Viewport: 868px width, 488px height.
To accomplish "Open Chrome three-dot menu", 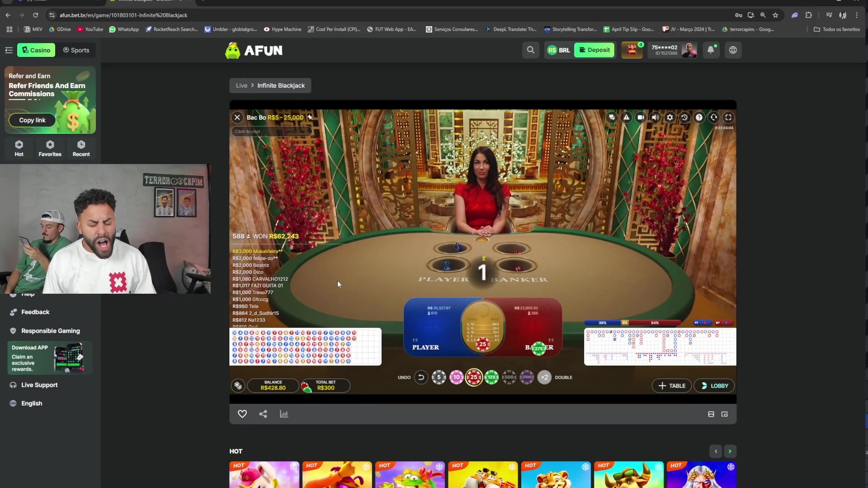I will pos(857,15).
